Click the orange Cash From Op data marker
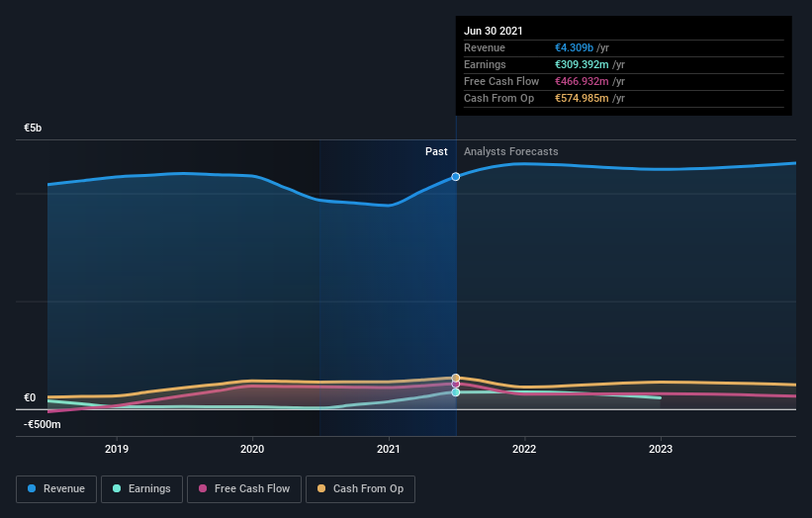 coord(456,378)
